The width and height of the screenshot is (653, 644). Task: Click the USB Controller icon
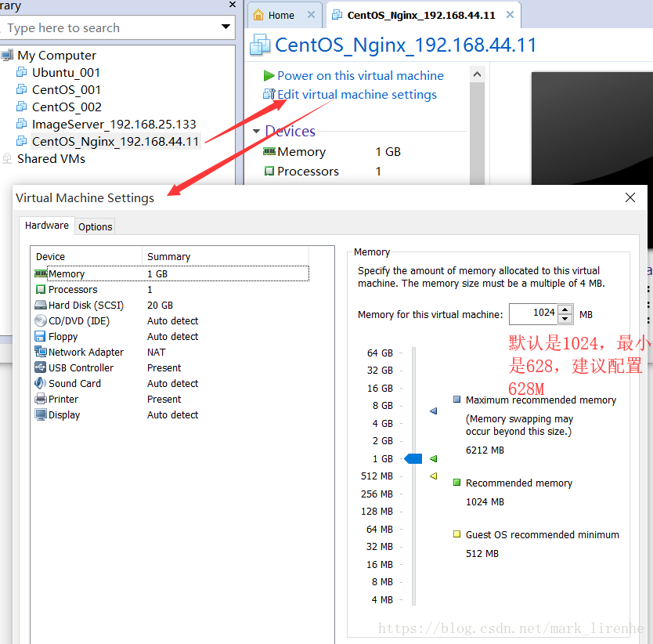tap(41, 367)
